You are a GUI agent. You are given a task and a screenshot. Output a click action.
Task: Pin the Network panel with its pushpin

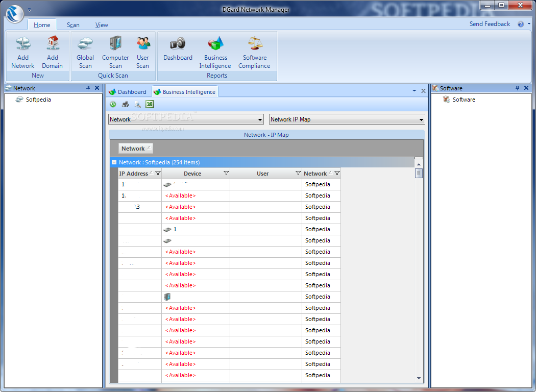88,88
